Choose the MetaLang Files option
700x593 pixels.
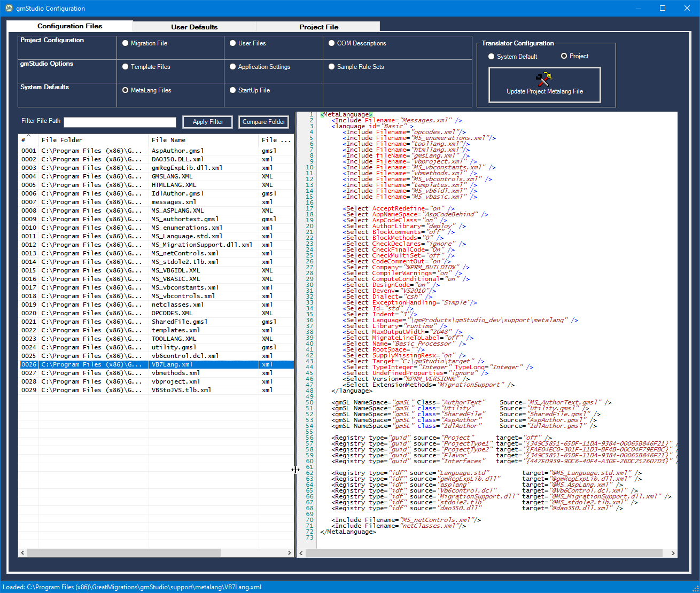click(x=126, y=90)
